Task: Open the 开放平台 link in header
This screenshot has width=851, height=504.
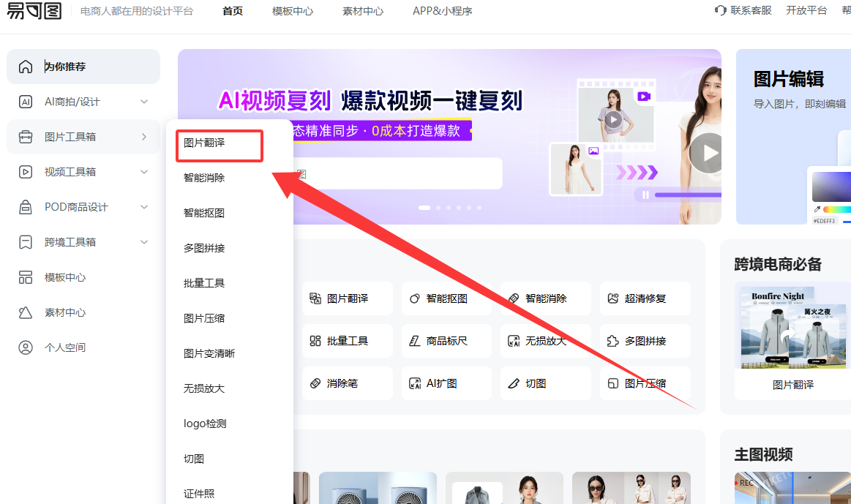Action: click(806, 11)
